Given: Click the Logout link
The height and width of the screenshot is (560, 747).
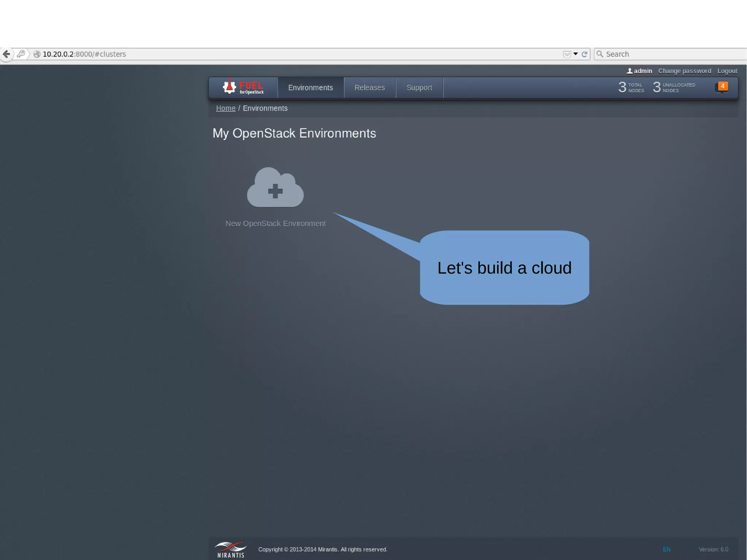Looking at the screenshot, I should point(727,71).
